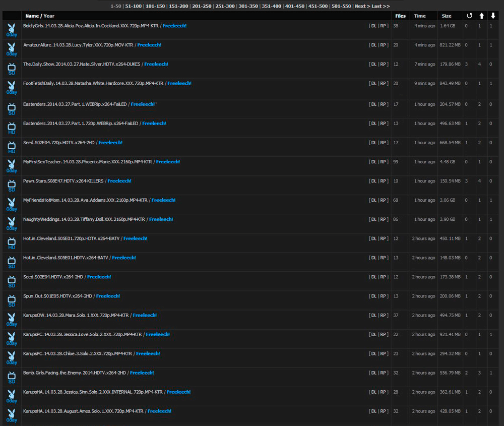
Task: Click the 0day category icon for BoldlyGirls row
Action: click(12, 30)
